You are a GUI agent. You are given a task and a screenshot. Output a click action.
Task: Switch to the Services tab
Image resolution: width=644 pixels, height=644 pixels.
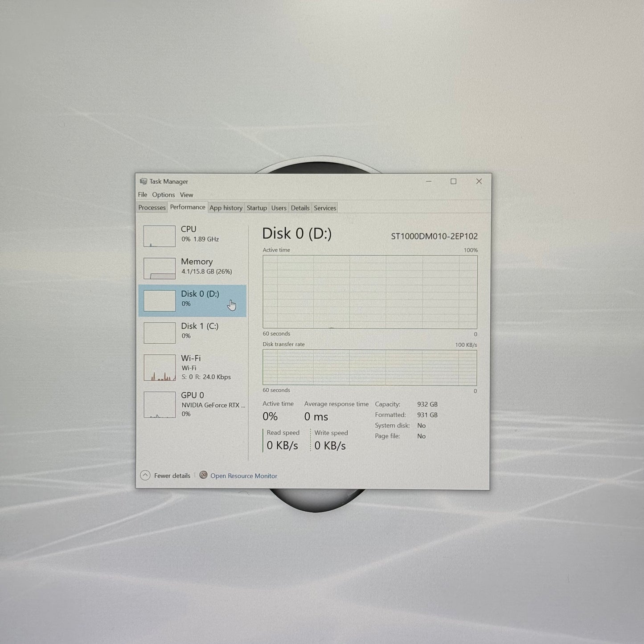click(325, 208)
